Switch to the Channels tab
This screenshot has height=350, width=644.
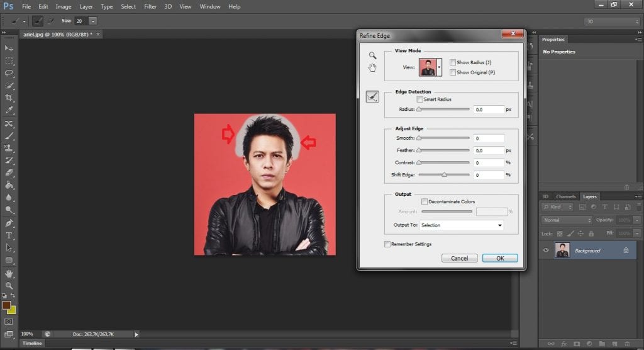[x=565, y=196]
